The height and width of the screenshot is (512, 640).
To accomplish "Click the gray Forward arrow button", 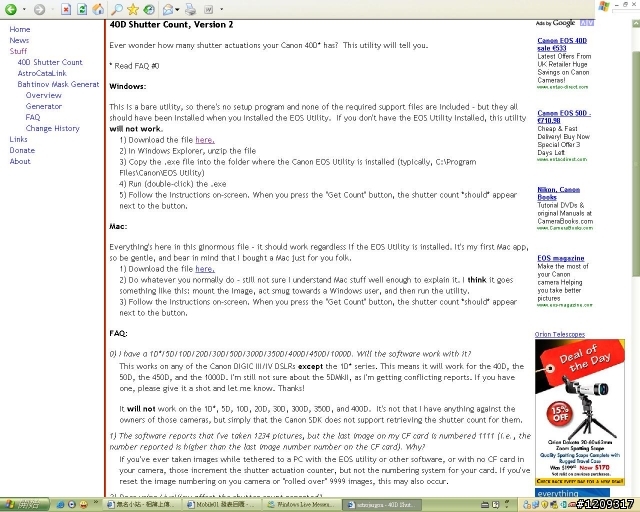I will pyautogui.click(x=39, y=9).
